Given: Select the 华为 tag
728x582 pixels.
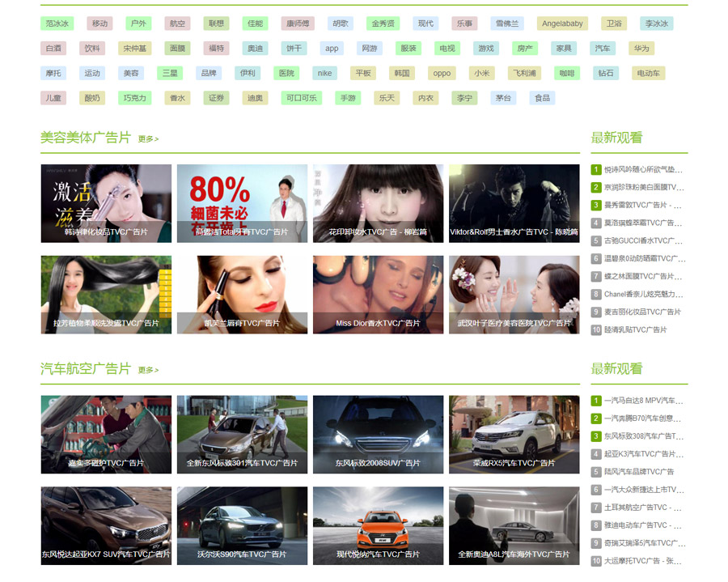Looking at the screenshot, I should [641, 48].
